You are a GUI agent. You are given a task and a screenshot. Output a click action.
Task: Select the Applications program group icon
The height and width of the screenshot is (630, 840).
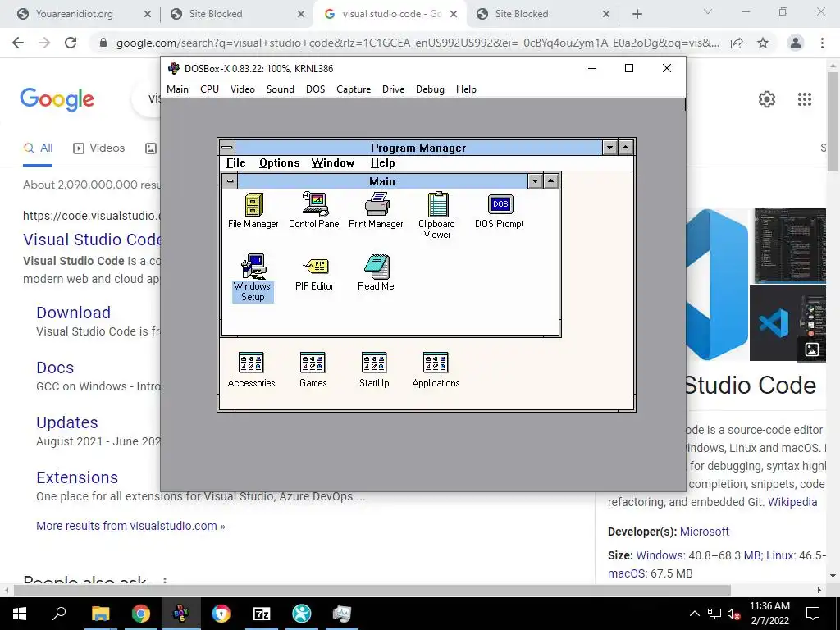(x=436, y=370)
